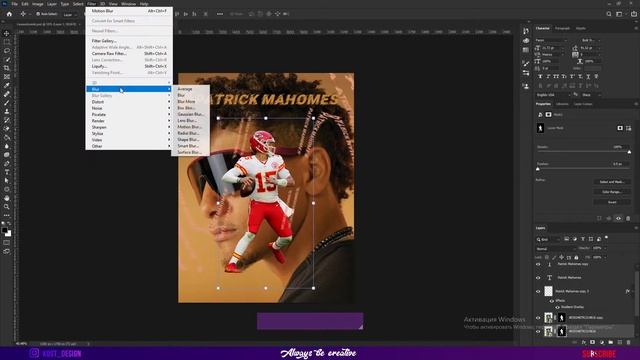
Task: Create new adjustment layer icon
Action: click(x=602, y=342)
